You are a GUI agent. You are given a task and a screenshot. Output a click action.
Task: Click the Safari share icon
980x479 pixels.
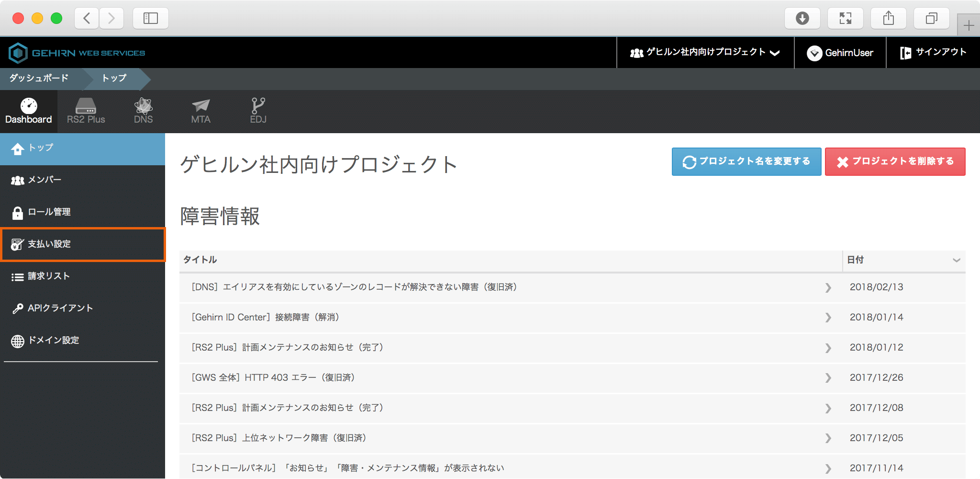[888, 18]
